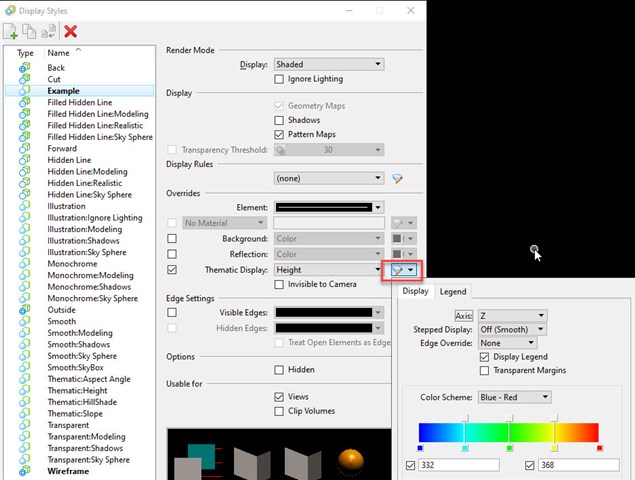The width and height of the screenshot is (635, 480).
Task: Click the icon beside the Outside style
Action: click(26, 310)
